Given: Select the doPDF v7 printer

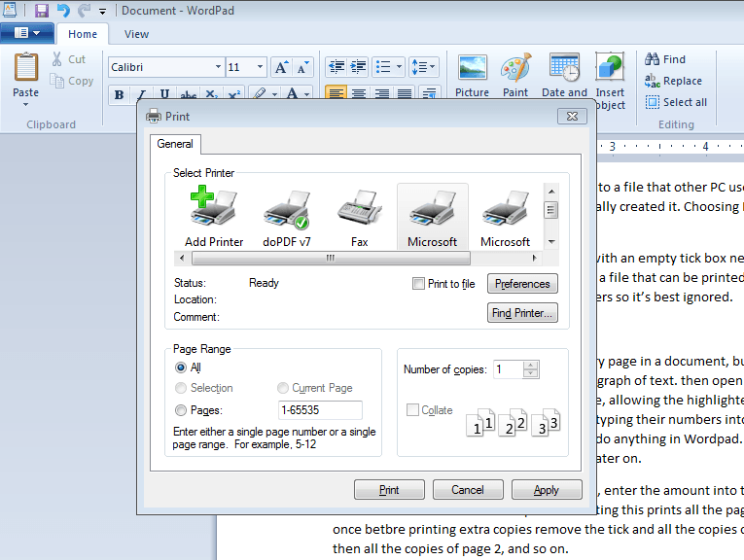Looking at the screenshot, I should pos(287,217).
